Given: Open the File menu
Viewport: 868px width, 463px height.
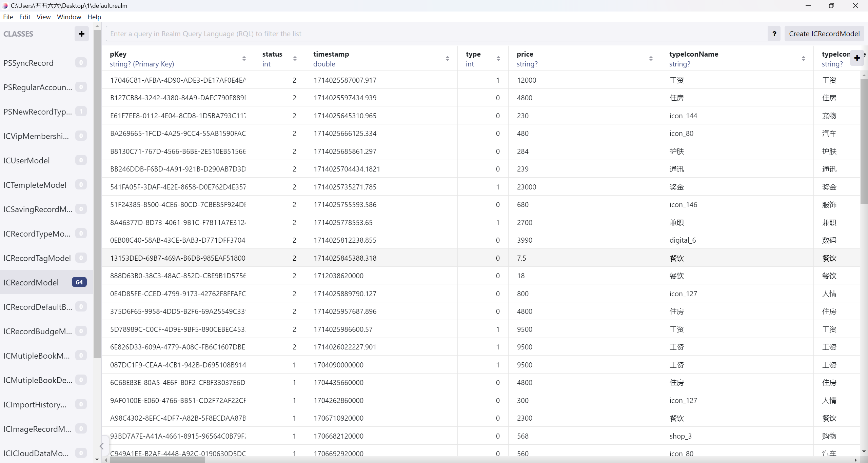Looking at the screenshot, I should (x=8, y=17).
